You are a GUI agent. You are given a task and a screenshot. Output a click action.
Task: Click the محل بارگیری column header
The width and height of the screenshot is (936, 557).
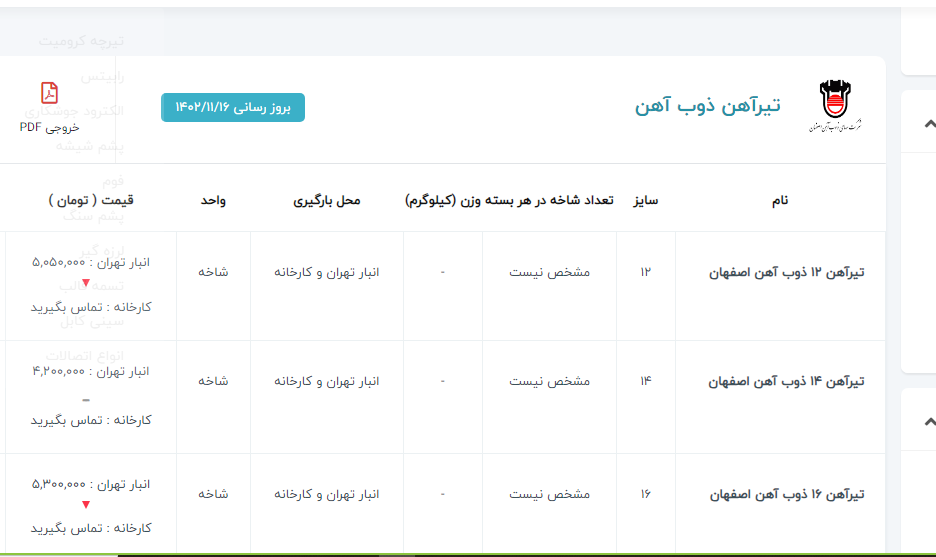point(326,200)
